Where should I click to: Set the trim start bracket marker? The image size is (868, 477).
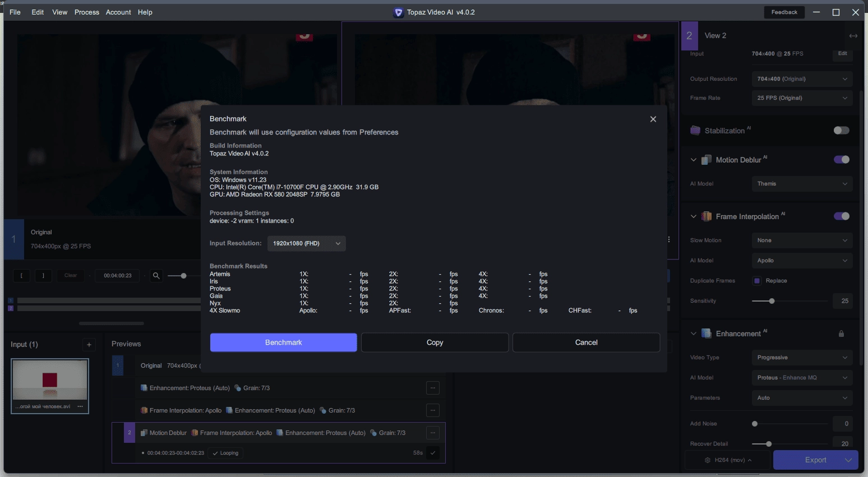(x=21, y=276)
